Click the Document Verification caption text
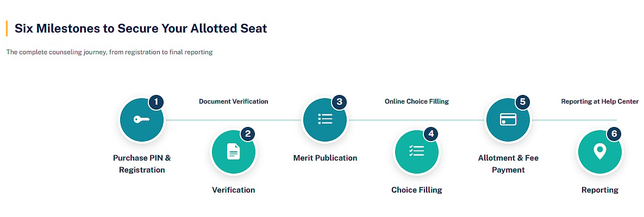Viewport: 644px width, 217px height. [x=233, y=101]
